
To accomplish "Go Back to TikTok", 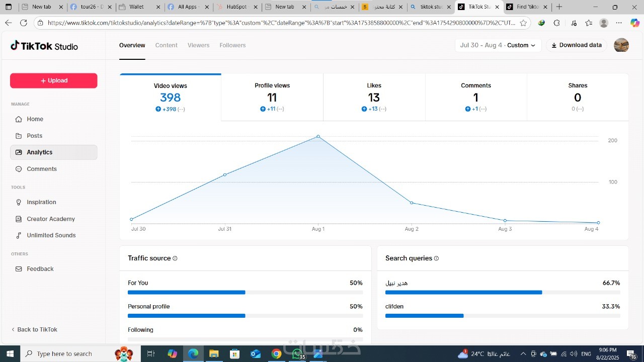I will tap(34, 330).
